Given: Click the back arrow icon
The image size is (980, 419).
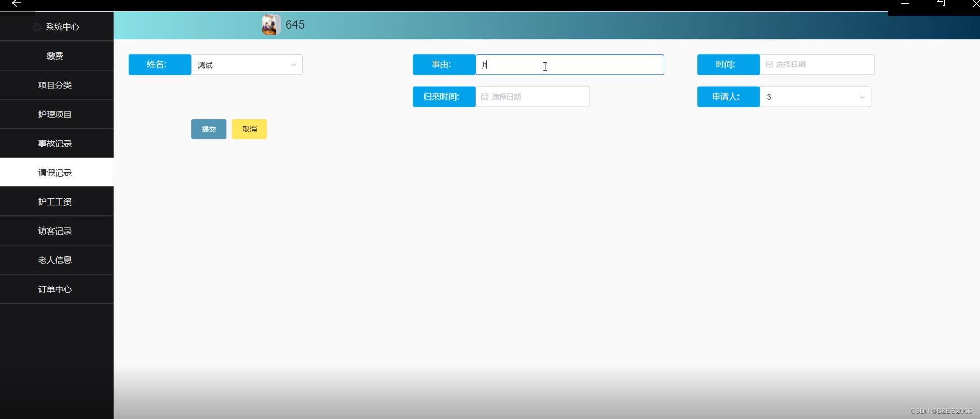Looking at the screenshot, I should (x=16, y=3).
